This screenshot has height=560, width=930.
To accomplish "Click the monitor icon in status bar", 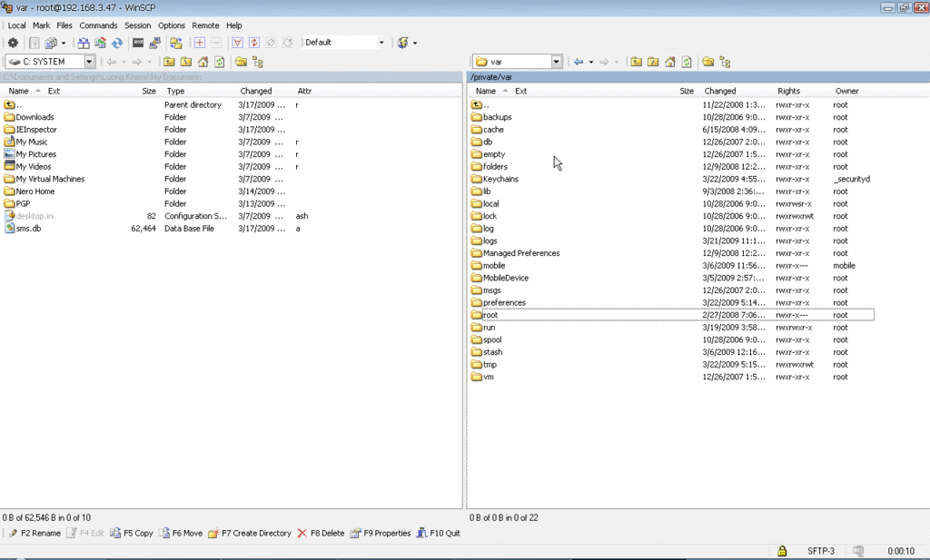I will tap(857, 551).
